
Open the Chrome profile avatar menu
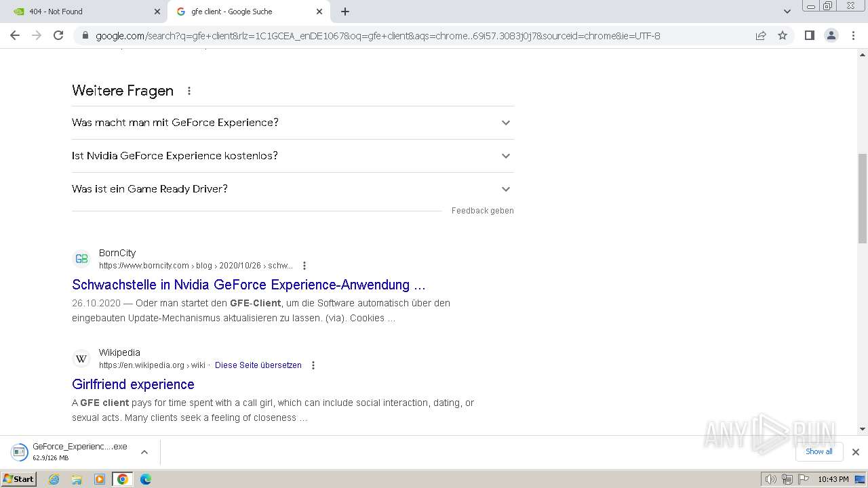(x=831, y=35)
